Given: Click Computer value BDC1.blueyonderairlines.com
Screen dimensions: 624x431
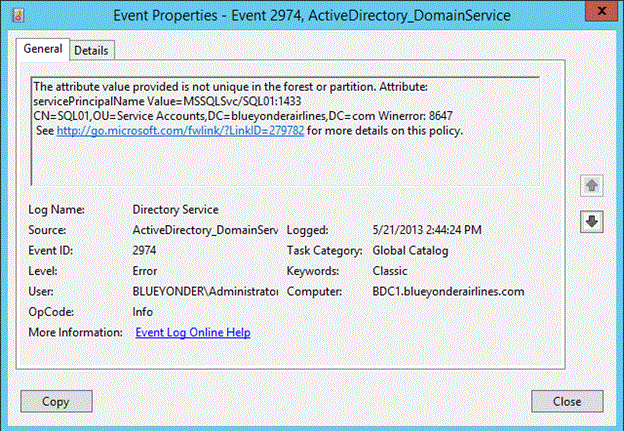Looking at the screenshot, I should (448, 291).
